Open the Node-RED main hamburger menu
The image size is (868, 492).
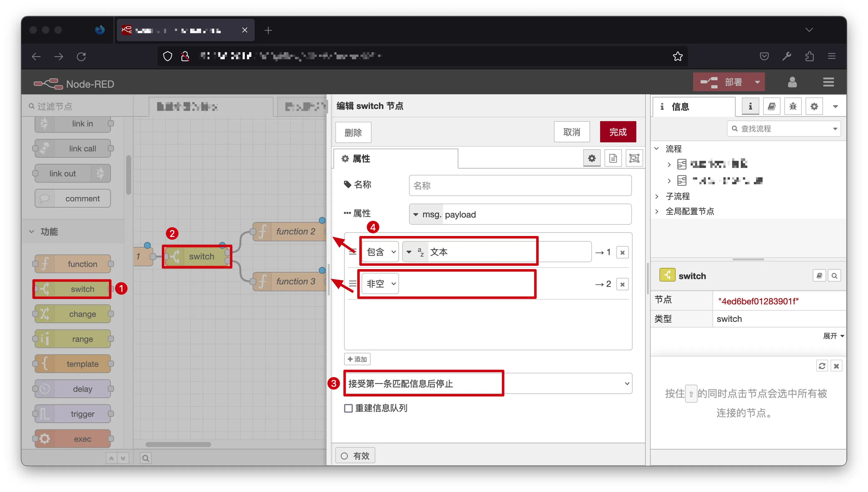coord(828,82)
